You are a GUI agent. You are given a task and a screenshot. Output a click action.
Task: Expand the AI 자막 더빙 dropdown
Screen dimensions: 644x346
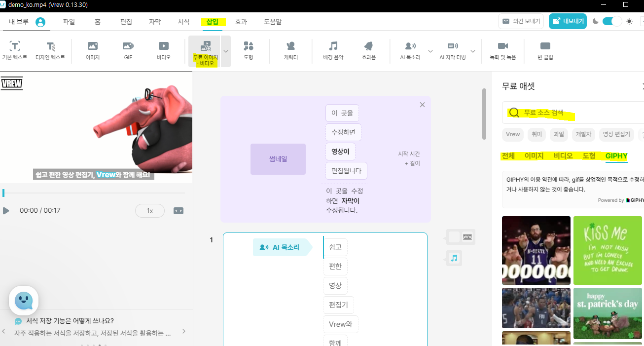pyautogui.click(x=473, y=51)
